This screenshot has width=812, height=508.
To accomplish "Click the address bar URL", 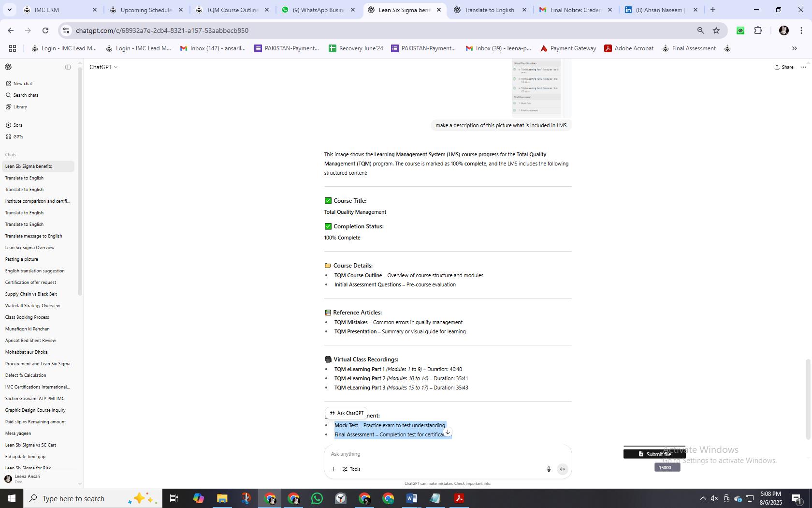I will point(162,30).
